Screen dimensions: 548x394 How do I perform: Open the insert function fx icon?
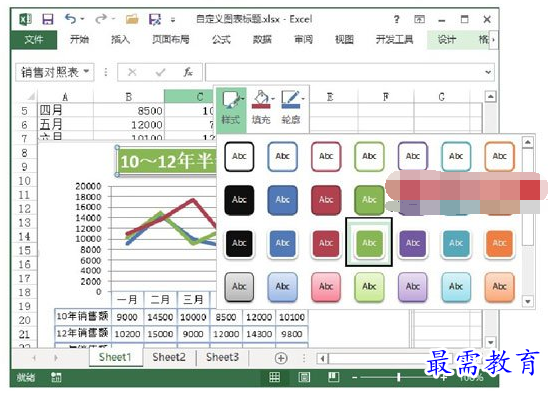tap(188, 72)
